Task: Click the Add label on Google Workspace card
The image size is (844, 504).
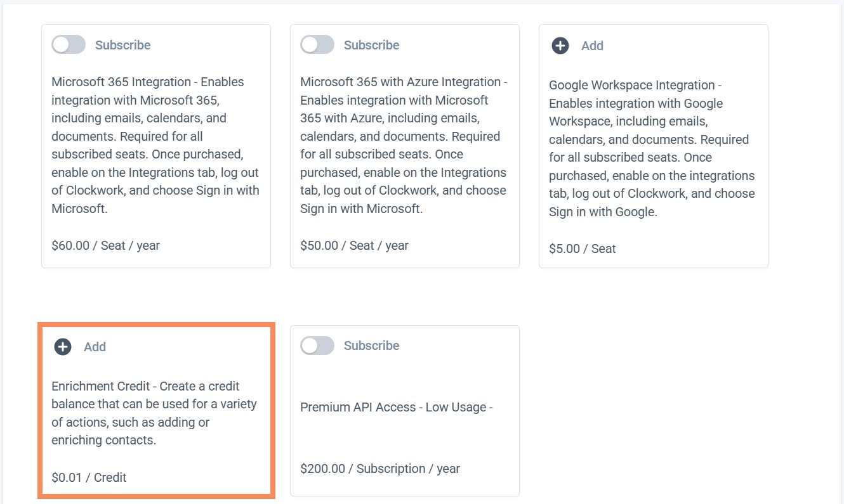Action: tap(592, 46)
